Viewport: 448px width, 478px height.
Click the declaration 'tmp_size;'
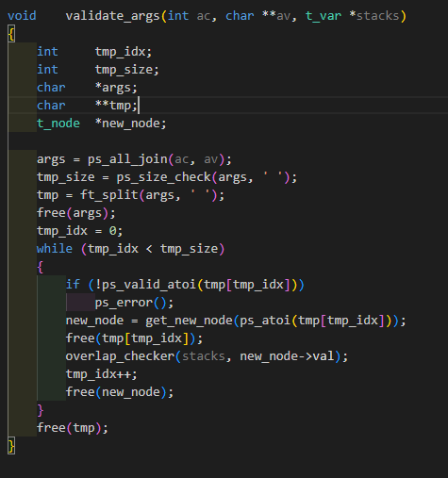click(x=127, y=70)
